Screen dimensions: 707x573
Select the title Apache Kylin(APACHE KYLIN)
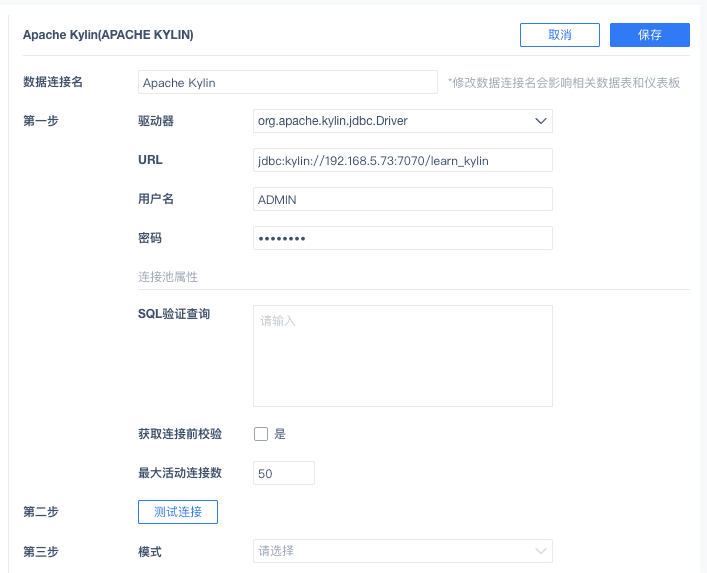click(108, 35)
